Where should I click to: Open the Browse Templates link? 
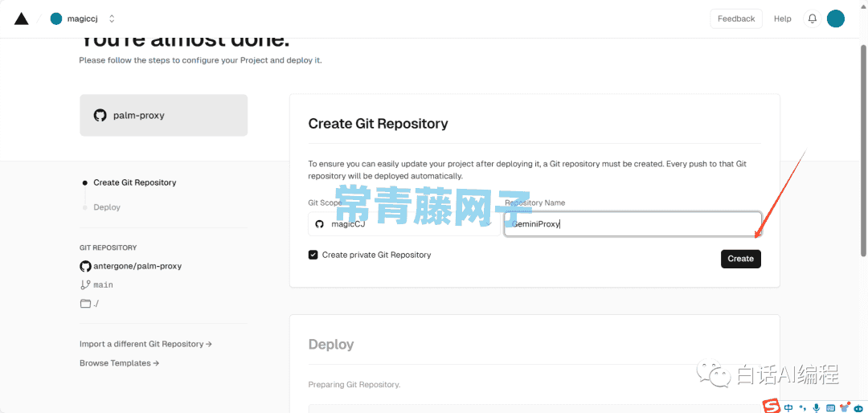click(119, 363)
